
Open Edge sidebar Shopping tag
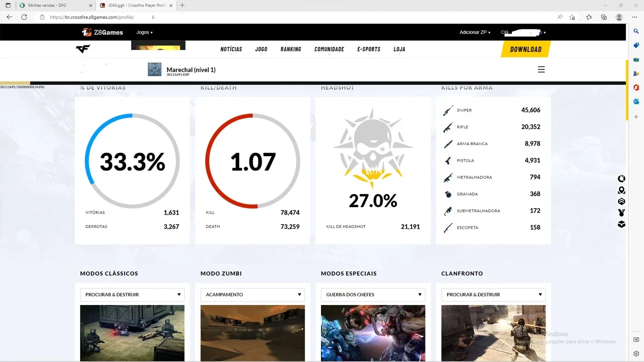636,45
